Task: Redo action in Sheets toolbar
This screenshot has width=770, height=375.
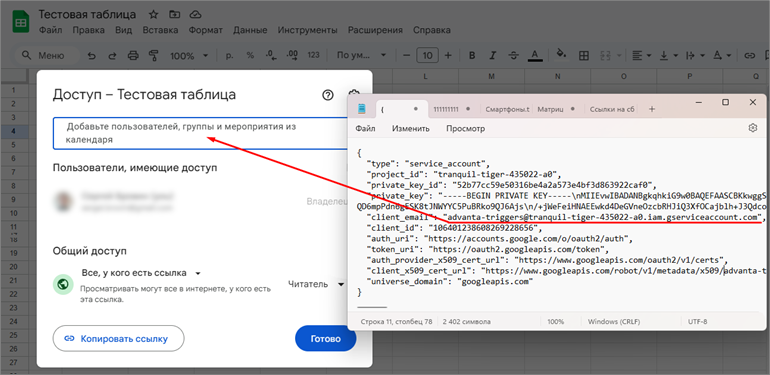Action: [112, 55]
